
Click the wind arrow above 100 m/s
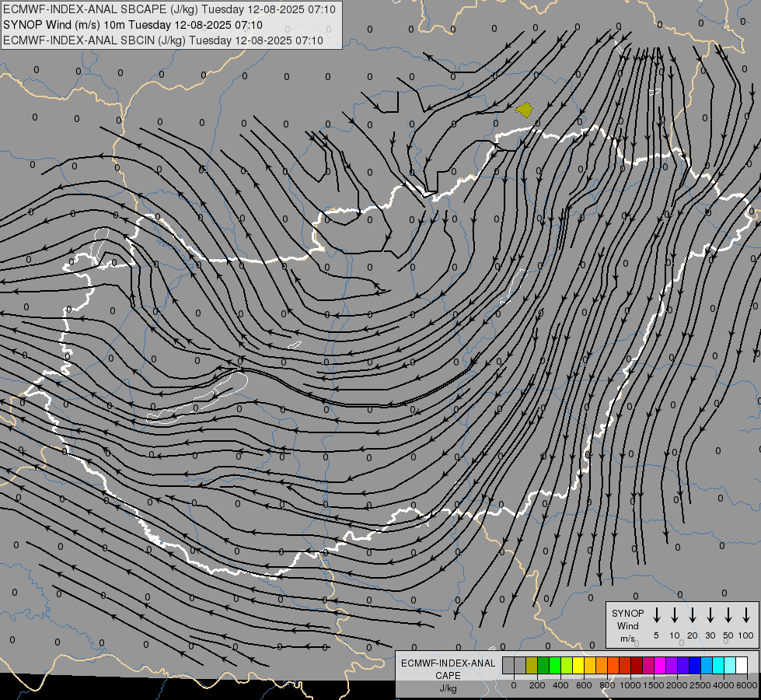(x=746, y=615)
